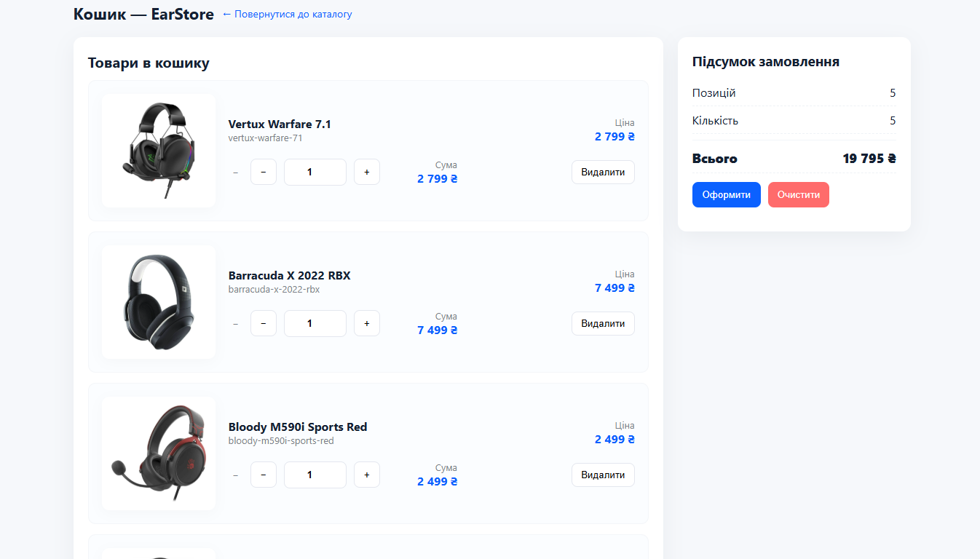Image resolution: width=980 pixels, height=559 pixels.
Task: Open the Vertux Warfare 7.1 headset image
Action: click(159, 151)
